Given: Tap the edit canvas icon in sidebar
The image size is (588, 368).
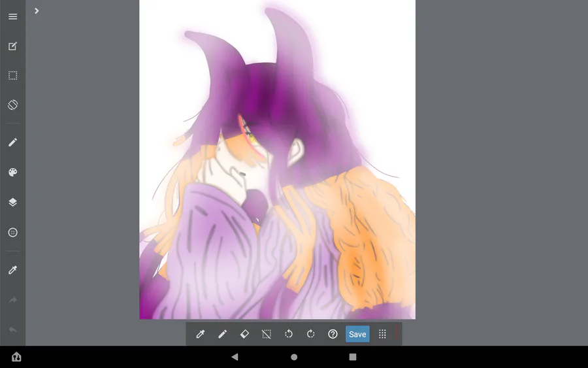Looking at the screenshot, I should [x=13, y=46].
